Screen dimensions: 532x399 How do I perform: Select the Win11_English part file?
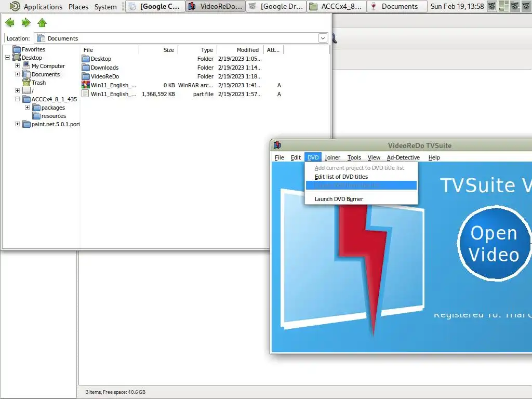113,94
